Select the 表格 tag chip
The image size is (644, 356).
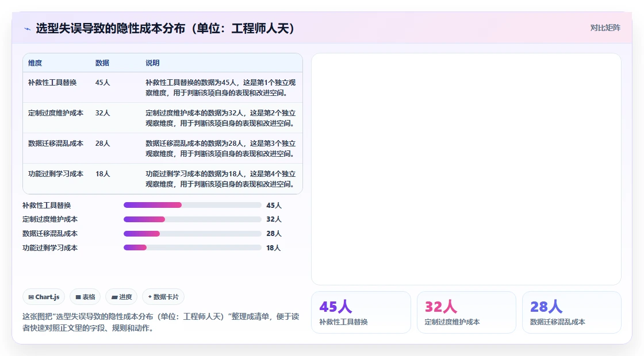pos(85,297)
